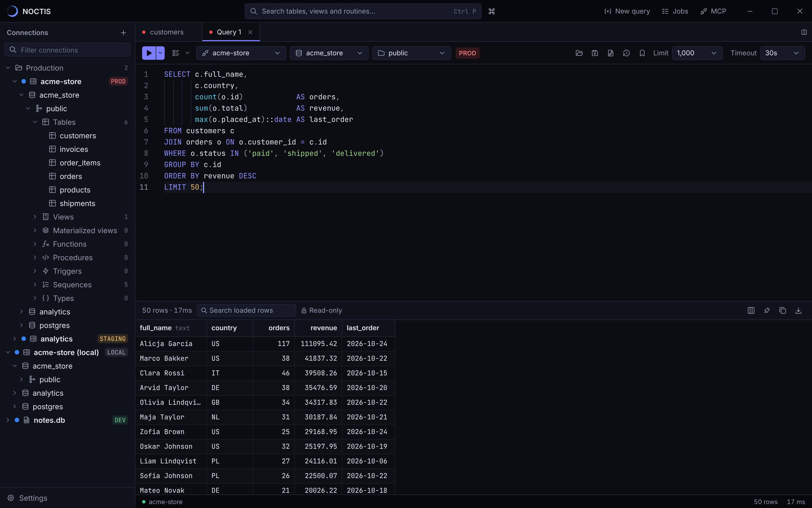Expand the analytics STAGING connection
This screenshot has width=812, height=508.
pos(14,339)
